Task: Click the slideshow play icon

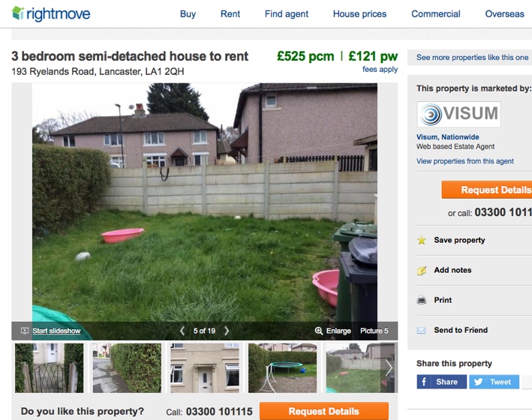Action: [x=25, y=331]
